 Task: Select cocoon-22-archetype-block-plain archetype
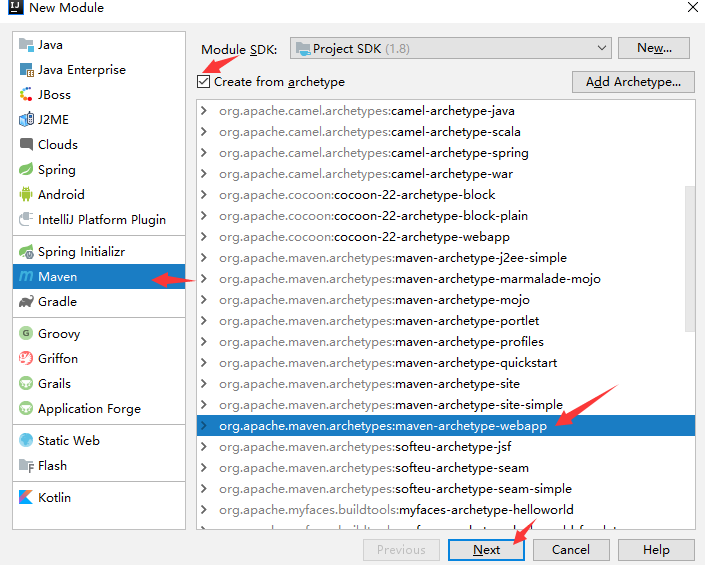pos(446,216)
